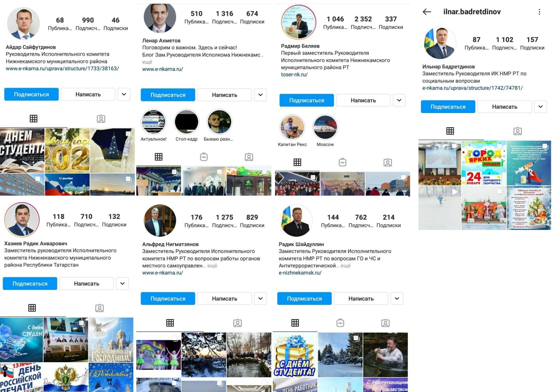Select the grid view icon in Ленар Ахметов's profile
Viewport: 552px width, 392px height.
pos(158,157)
